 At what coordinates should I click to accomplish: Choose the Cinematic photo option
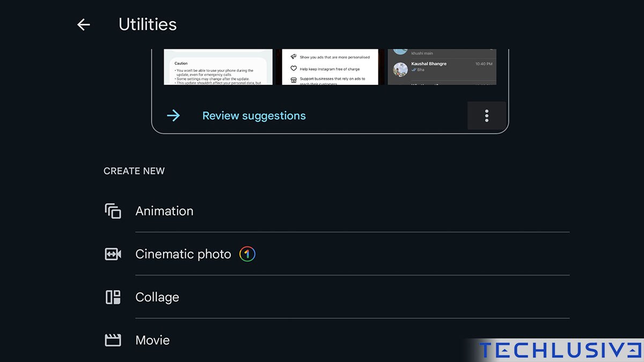pos(183,254)
